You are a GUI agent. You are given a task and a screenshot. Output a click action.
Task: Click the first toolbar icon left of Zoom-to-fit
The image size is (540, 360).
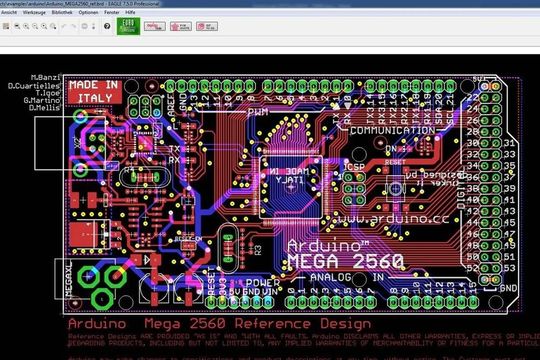coord(6,26)
